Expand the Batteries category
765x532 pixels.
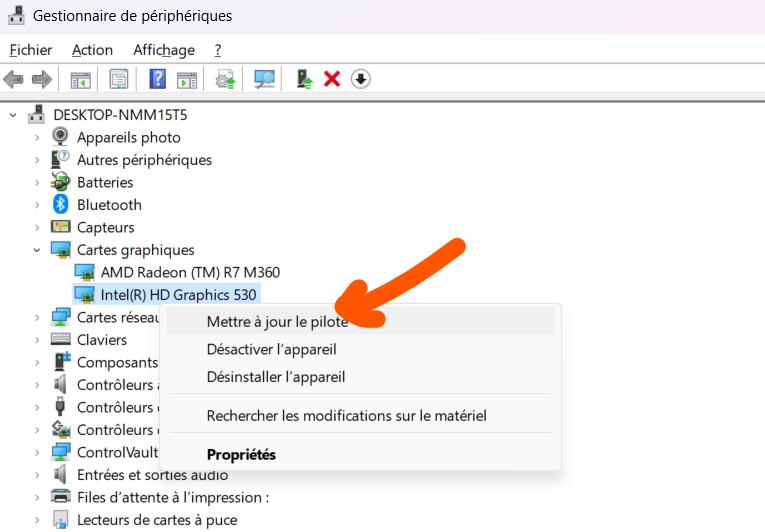coord(37,183)
